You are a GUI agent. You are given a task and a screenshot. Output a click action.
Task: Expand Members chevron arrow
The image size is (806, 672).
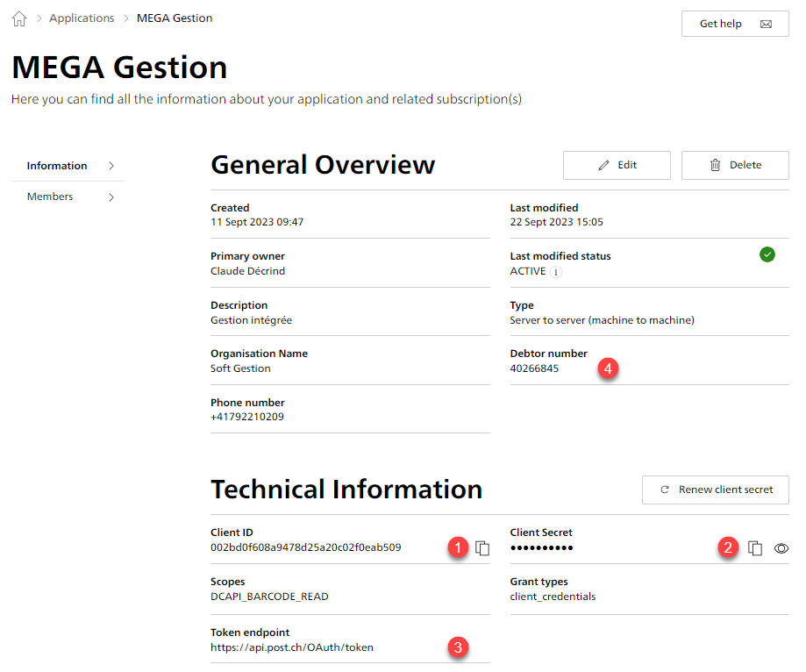click(x=111, y=197)
